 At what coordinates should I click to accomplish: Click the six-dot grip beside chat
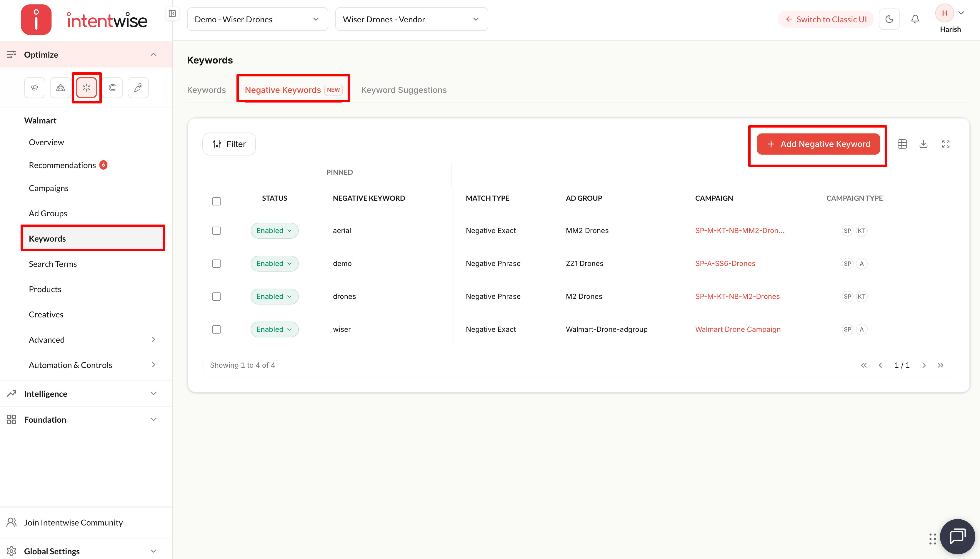tap(932, 539)
